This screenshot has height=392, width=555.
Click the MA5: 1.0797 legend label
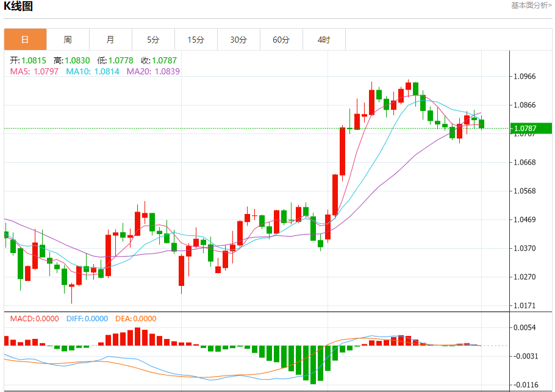[x=34, y=71]
